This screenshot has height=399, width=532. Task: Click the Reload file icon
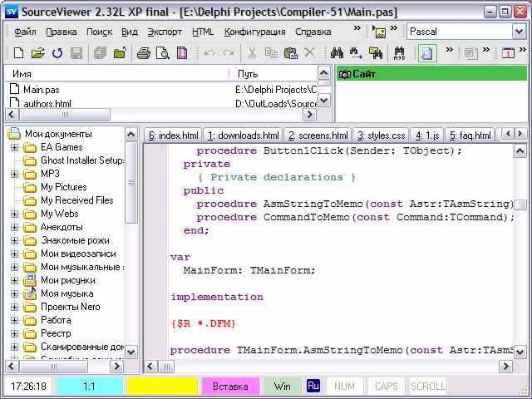[x=57, y=53]
